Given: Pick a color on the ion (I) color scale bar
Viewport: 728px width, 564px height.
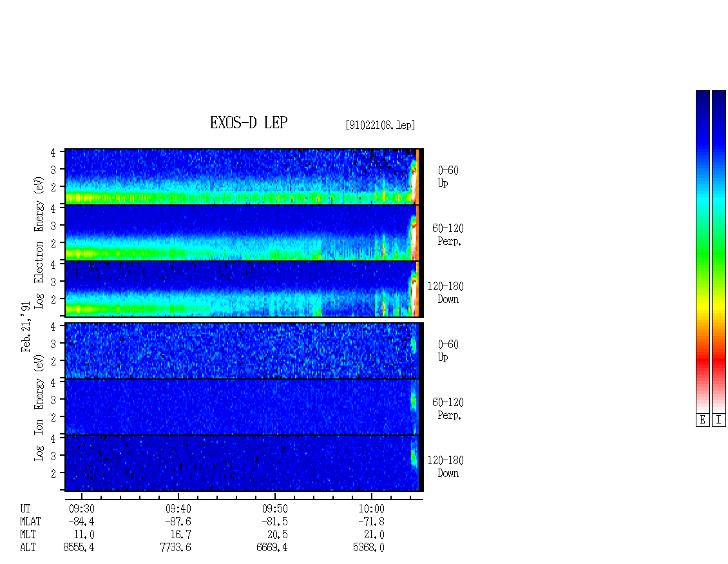Looking at the screenshot, I should (x=719, y=251).
